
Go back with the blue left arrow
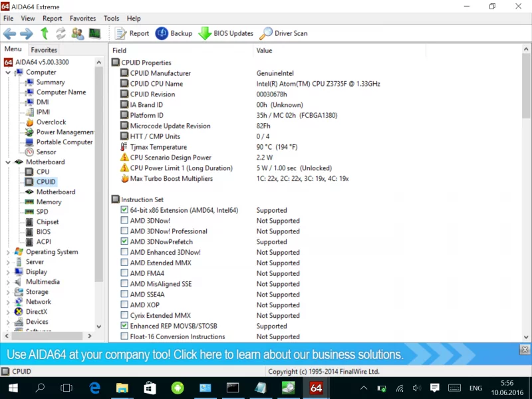pyautogui.click(x=9, y=34)
